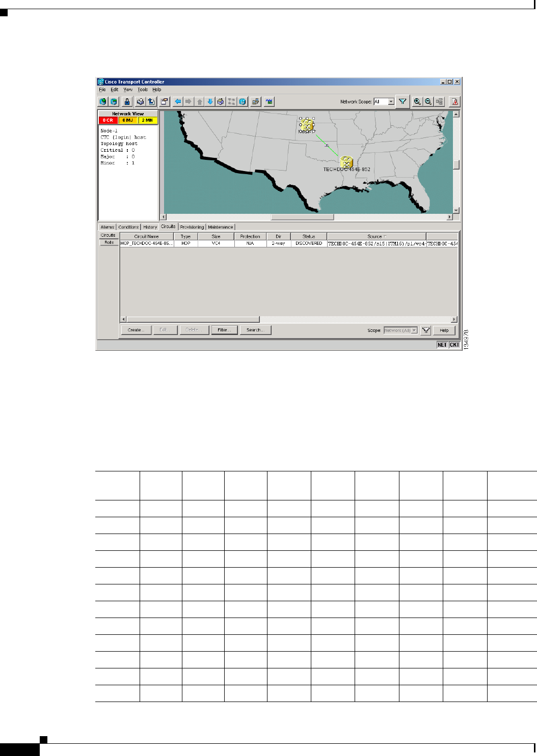Click the Create... button
This screenshot has width=537, height=756.
[x=136, y=330]
